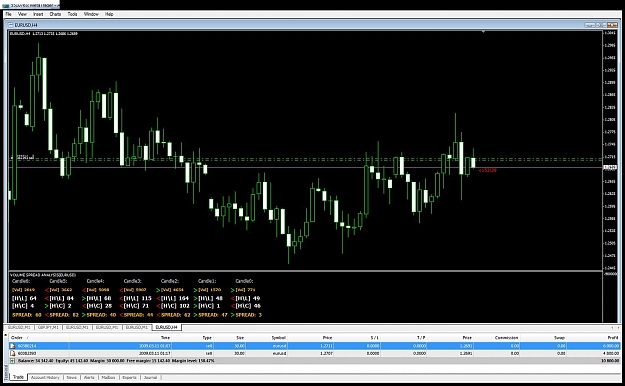Click the EURUSD,H4 OHLC header text
The image size is (625, 386).
pos(44,34)
